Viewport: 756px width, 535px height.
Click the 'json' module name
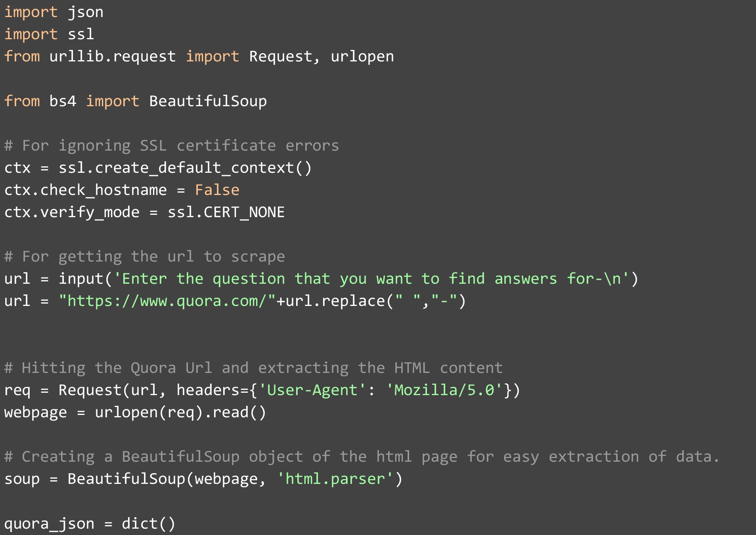[x=85, y=12]
